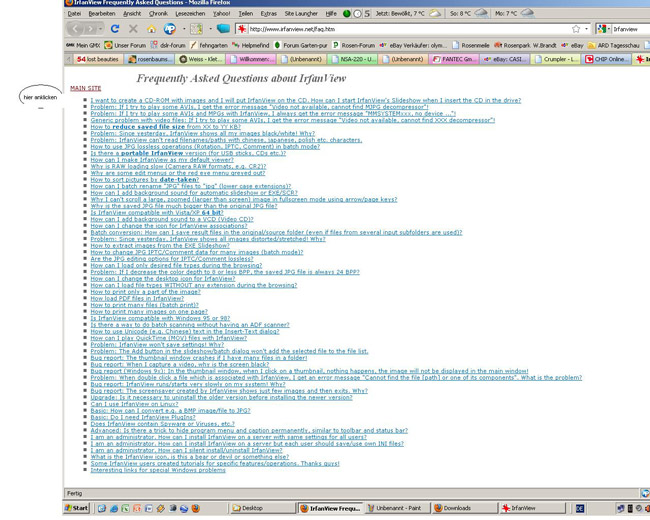Open the home page via the house icon
Image resolution: width=650 pixels, height=520 pixels.
tap(151, 29)
